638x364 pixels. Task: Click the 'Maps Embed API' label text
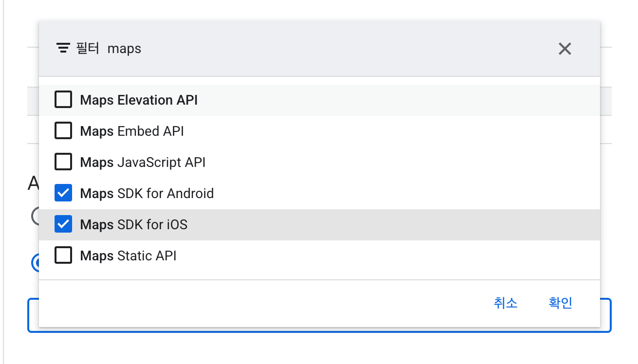pos(132,131)
